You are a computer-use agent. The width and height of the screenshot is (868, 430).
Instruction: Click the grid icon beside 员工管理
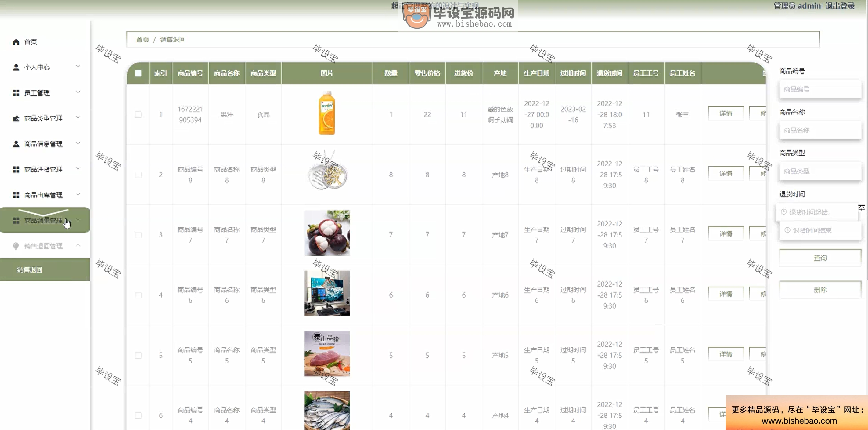[16, 93]
